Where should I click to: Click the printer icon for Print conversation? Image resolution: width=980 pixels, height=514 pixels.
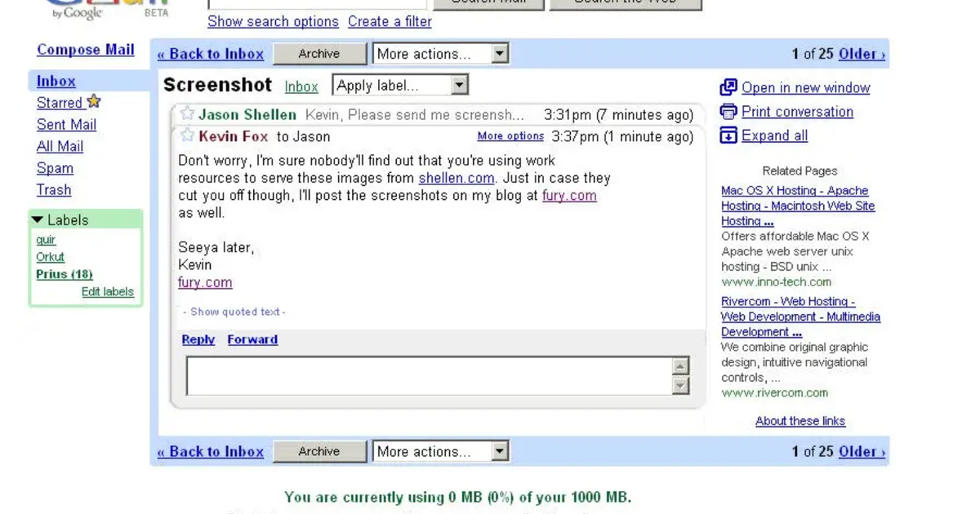pos(728,111)
